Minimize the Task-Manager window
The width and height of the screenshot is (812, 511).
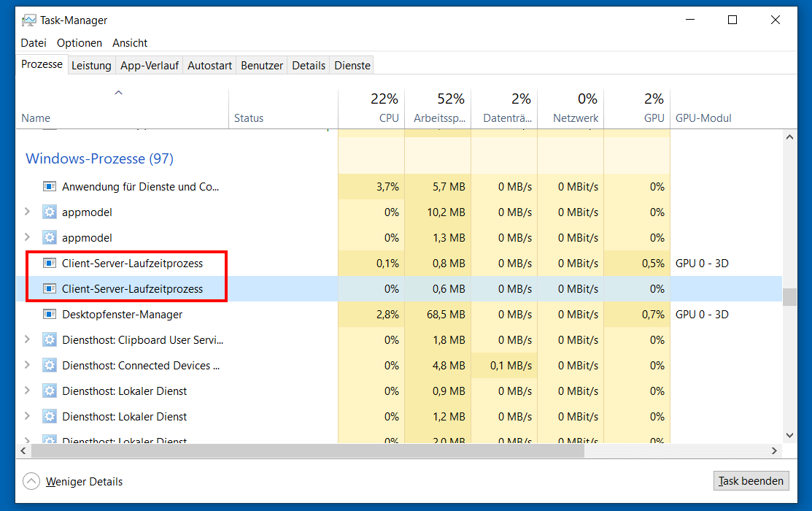689,20
